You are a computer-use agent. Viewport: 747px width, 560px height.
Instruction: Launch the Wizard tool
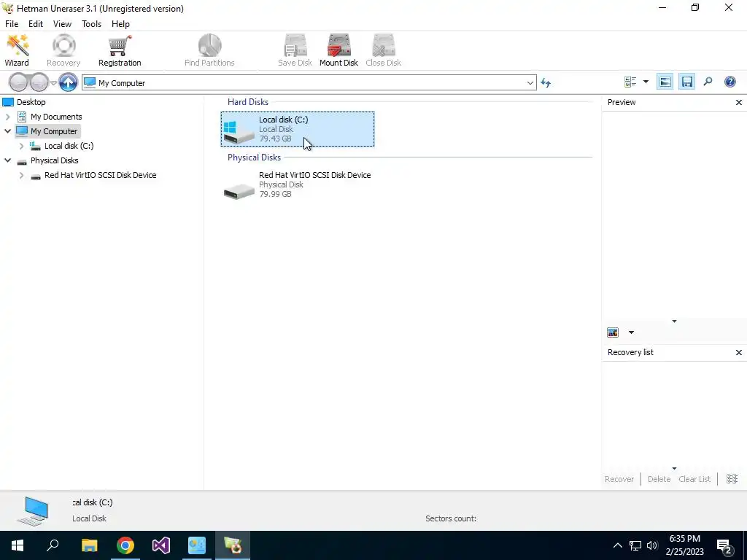tap(17, 50)
